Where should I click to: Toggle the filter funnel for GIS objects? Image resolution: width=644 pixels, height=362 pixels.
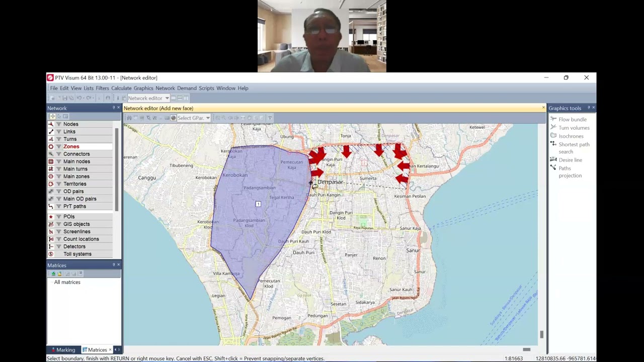pyautogui.click(x=59, y=224)
